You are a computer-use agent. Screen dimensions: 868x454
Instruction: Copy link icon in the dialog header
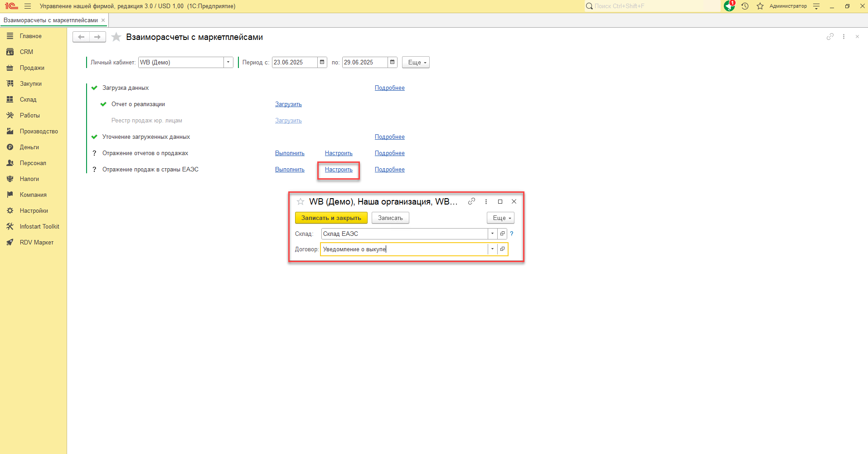[x=471, y=201]
